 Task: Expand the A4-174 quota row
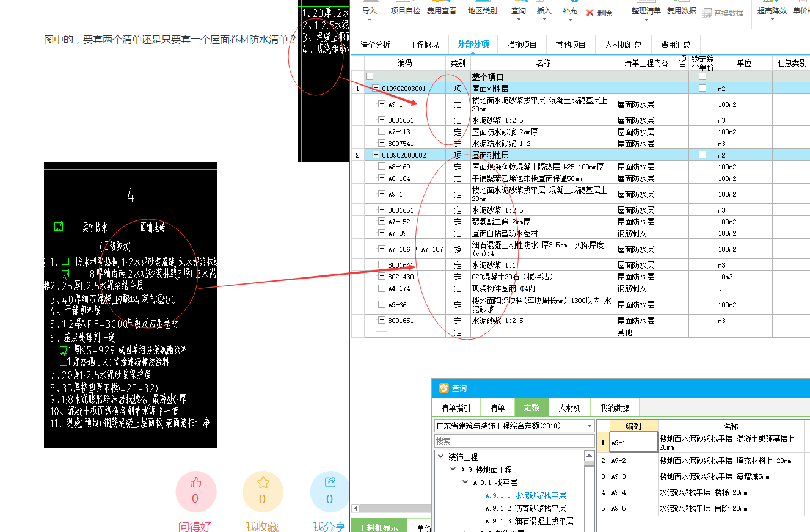382,288
